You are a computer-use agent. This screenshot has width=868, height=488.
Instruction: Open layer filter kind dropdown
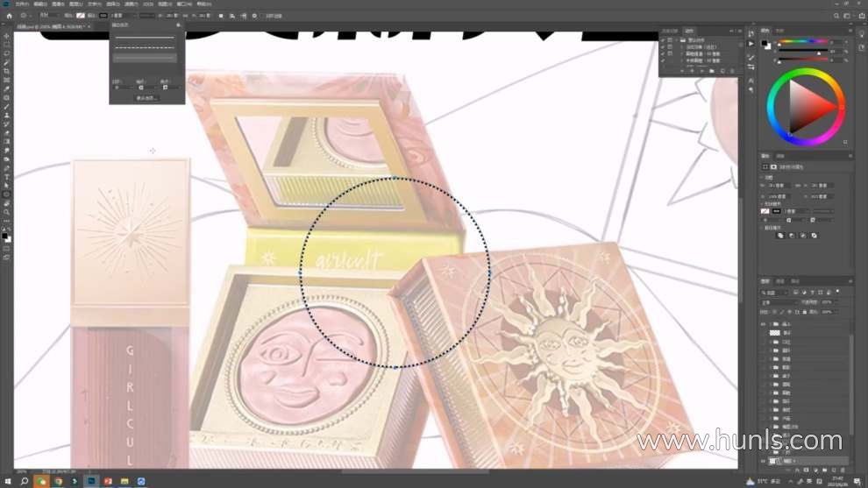coord(774,293)
